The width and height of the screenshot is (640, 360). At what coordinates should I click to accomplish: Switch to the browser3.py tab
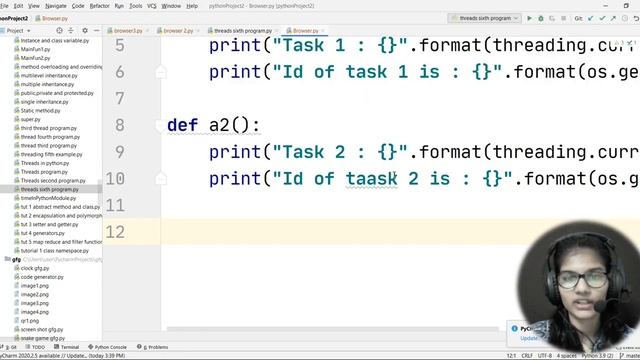click(128, 31)
